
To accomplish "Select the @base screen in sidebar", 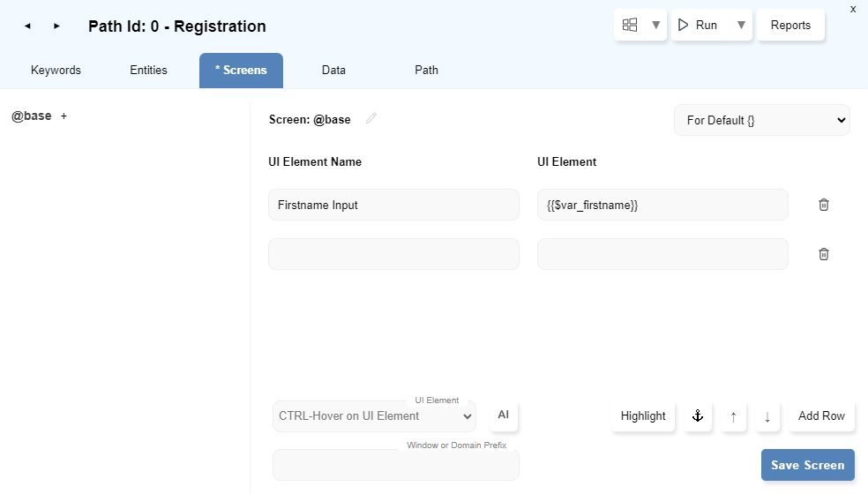I will [31, 116].
